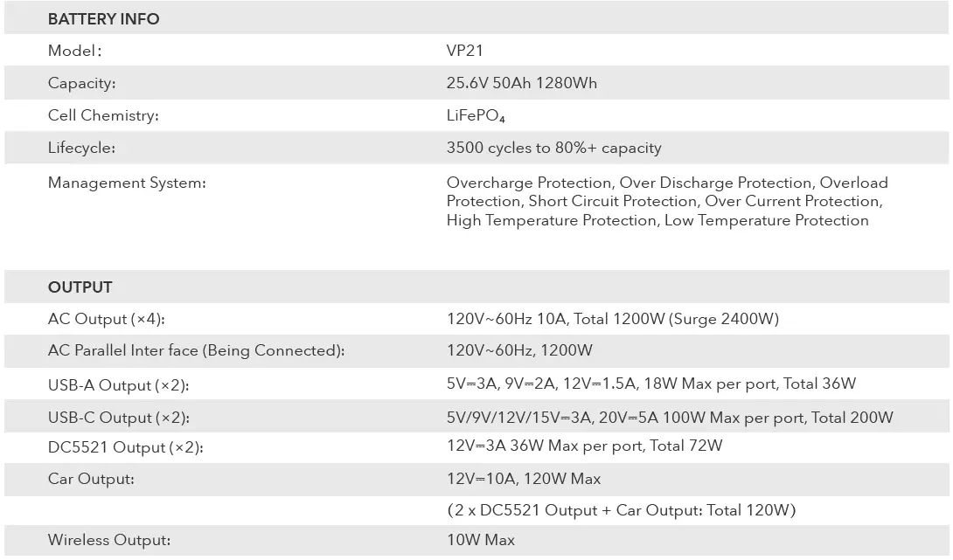The image size is (953, 560).
Task: Click the OUTPUT section header
Action: point(80,287)
